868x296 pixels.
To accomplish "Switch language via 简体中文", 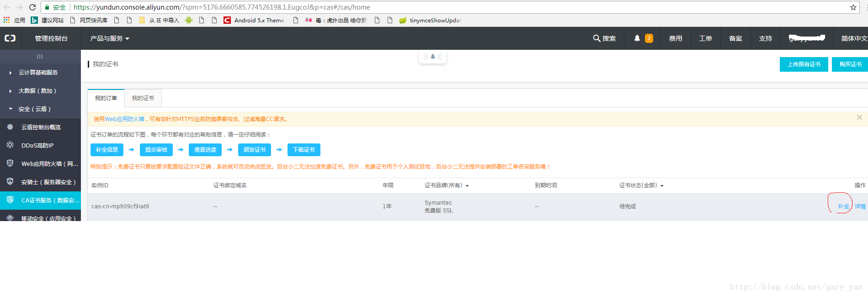I will click(x=854, y=38).
